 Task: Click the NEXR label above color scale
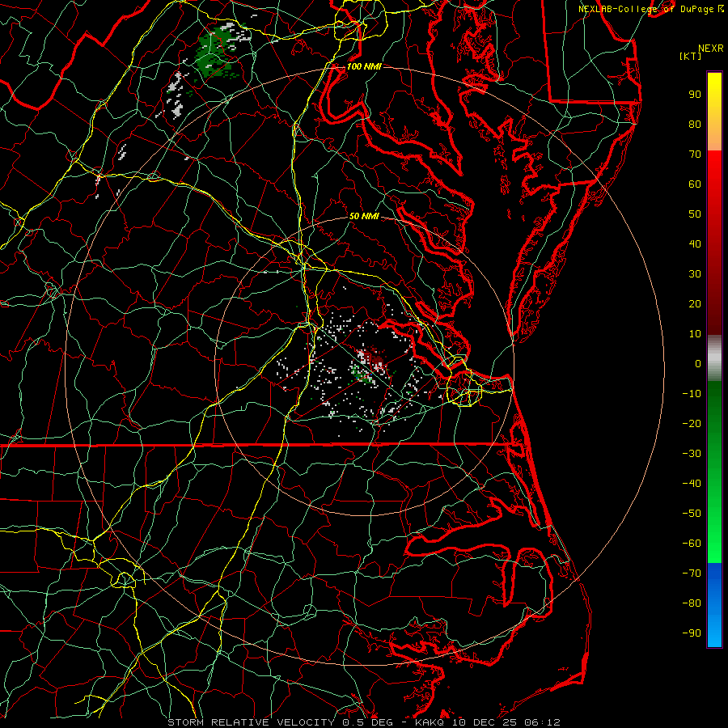(x=710, y=49)
